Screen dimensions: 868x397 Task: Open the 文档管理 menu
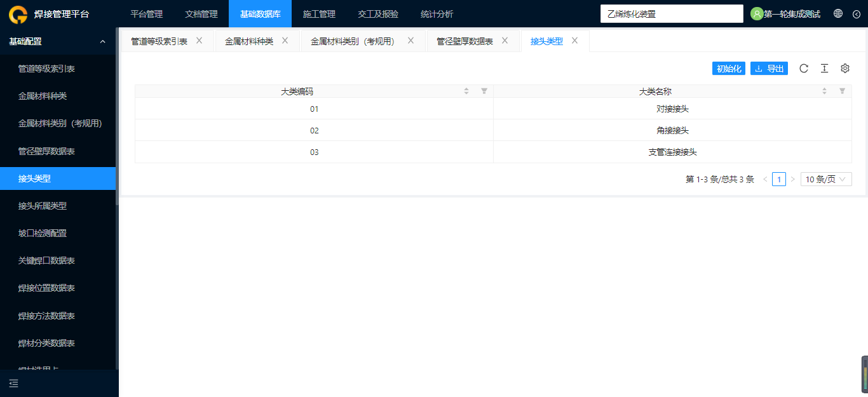pyautogui.click(x=201, y=14)
